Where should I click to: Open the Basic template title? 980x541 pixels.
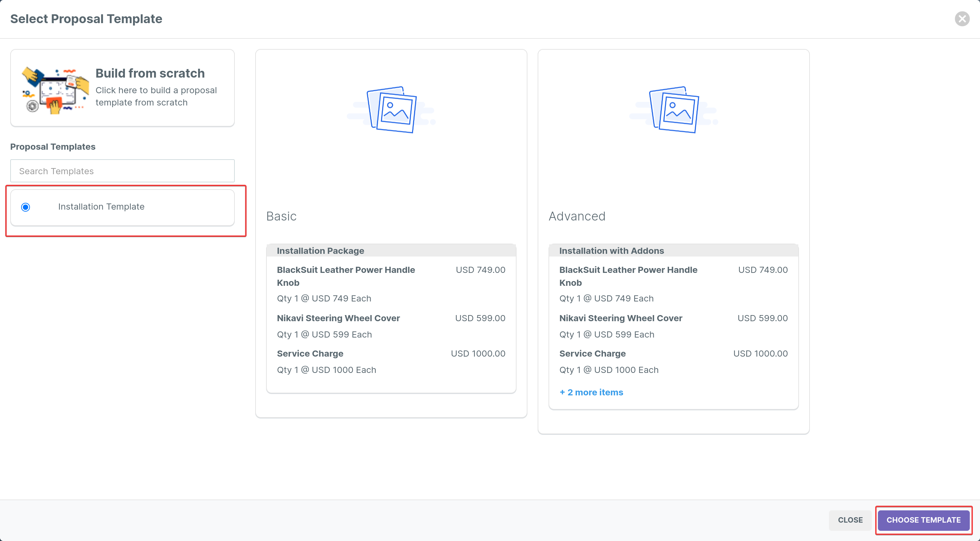coord(281,216)
